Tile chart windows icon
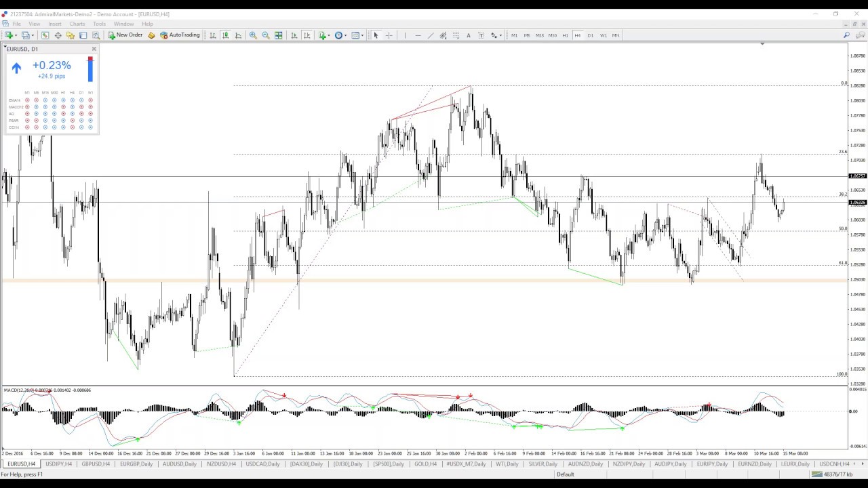Viewport: 868px width, 488px height. click(279, 35)
